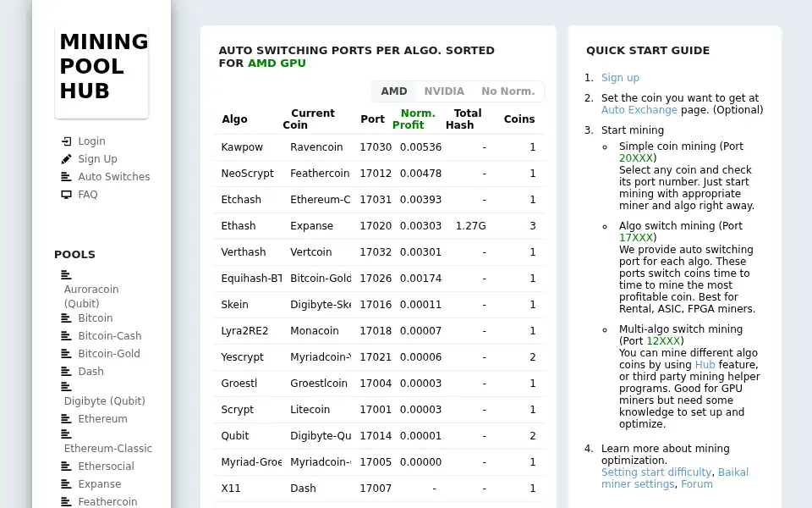This screenshot has width=812, height=508.
Task: Open the Dash pool link
Action: pyautogui.click(x=91, y=371)
